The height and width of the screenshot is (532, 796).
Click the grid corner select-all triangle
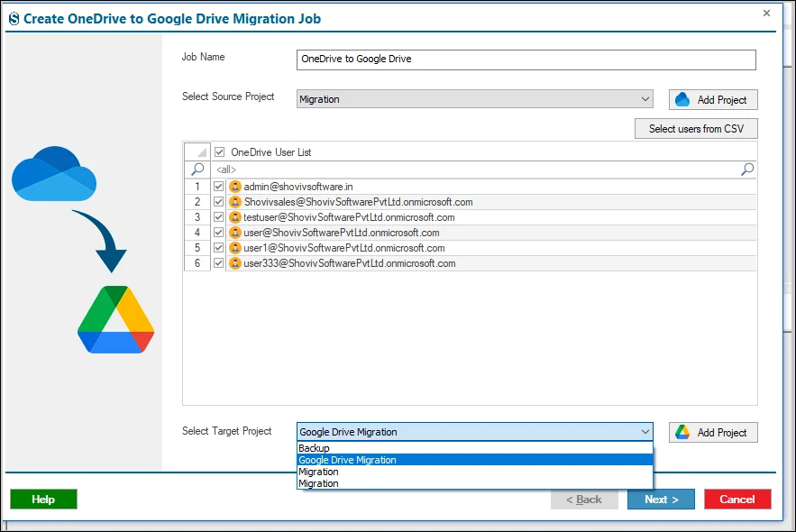[197, 151]
